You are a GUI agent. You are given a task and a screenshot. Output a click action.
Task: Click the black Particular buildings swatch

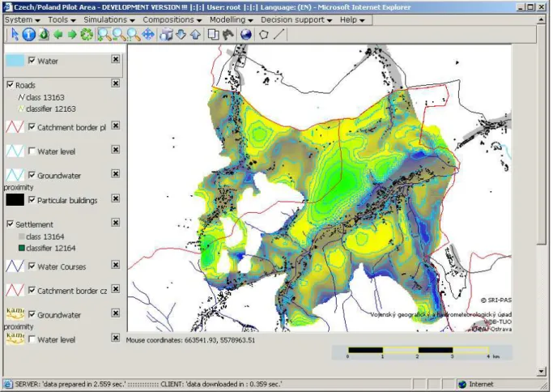coord(15,200)
